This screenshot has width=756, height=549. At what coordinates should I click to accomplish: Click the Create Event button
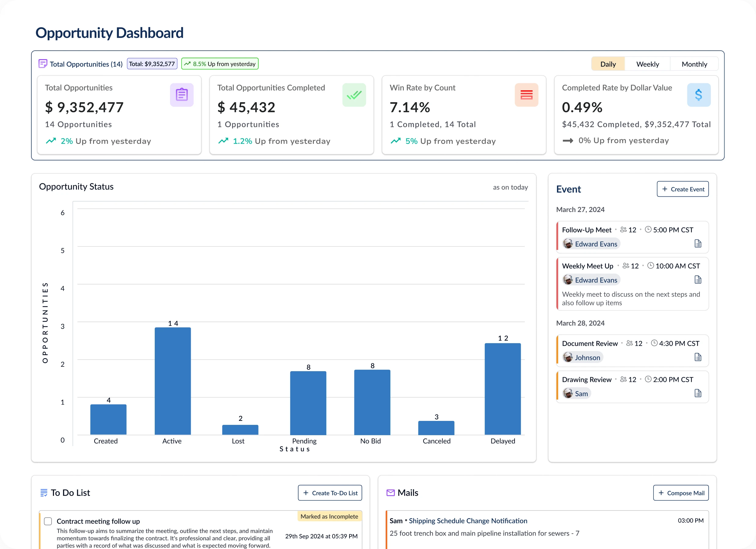682,189
